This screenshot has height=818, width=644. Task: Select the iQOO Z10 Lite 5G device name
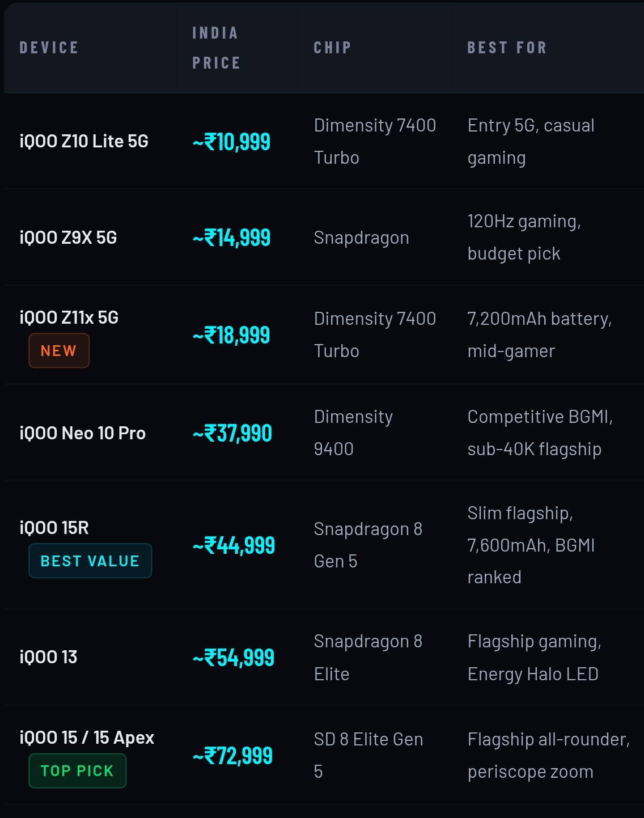pos(84,141)
